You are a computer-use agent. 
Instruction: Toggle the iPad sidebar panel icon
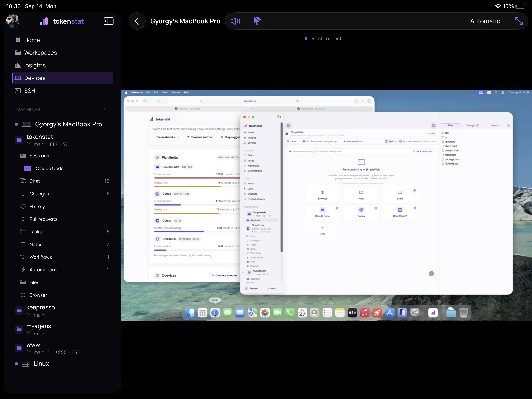(108, 21)
